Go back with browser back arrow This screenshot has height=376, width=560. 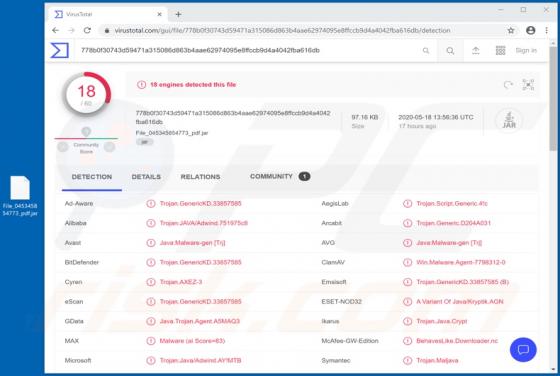click(x=55, y=31)
